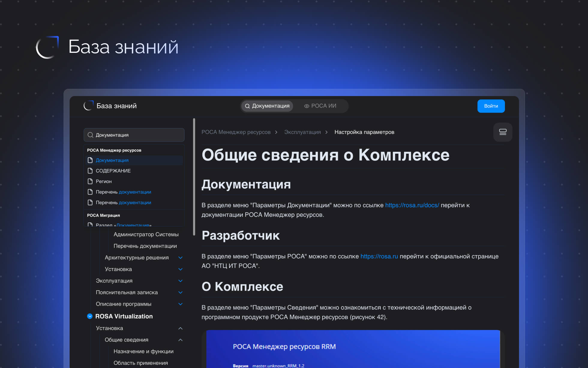Expand the Эксплуатация tree section
The width and height of the screenshot is (588, 368).
180,281
